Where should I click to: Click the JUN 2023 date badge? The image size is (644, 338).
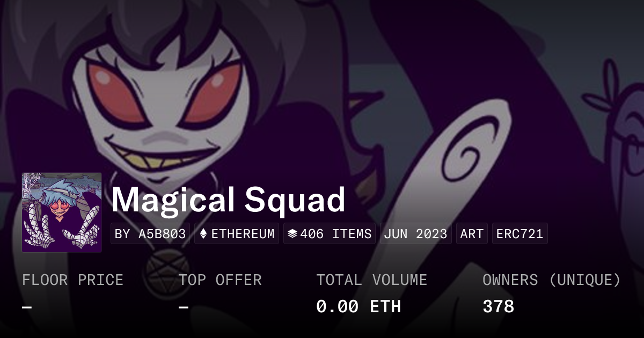click(x=416, y=234)
